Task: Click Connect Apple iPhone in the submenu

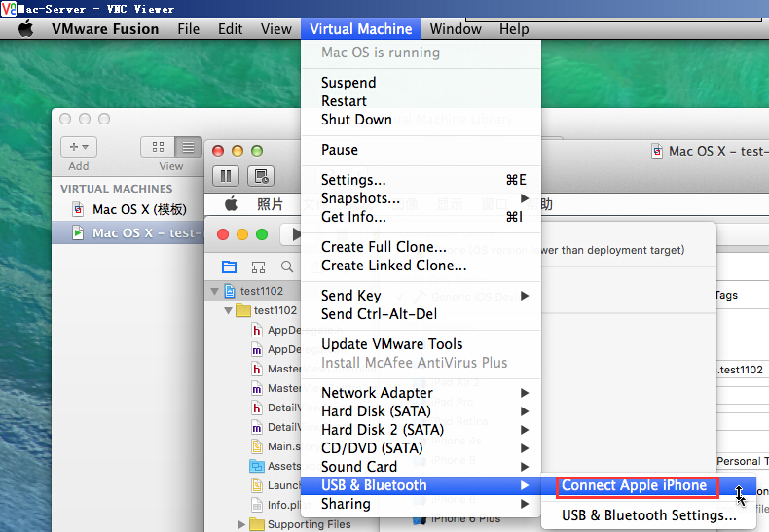Action: pos(648,486)
